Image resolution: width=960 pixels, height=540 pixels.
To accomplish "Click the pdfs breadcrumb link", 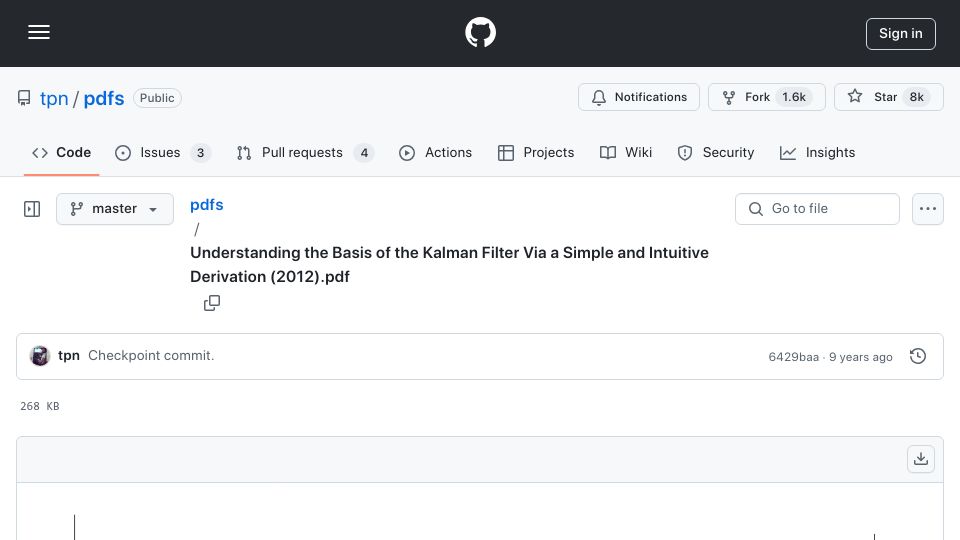I will (x=206, y=204).
